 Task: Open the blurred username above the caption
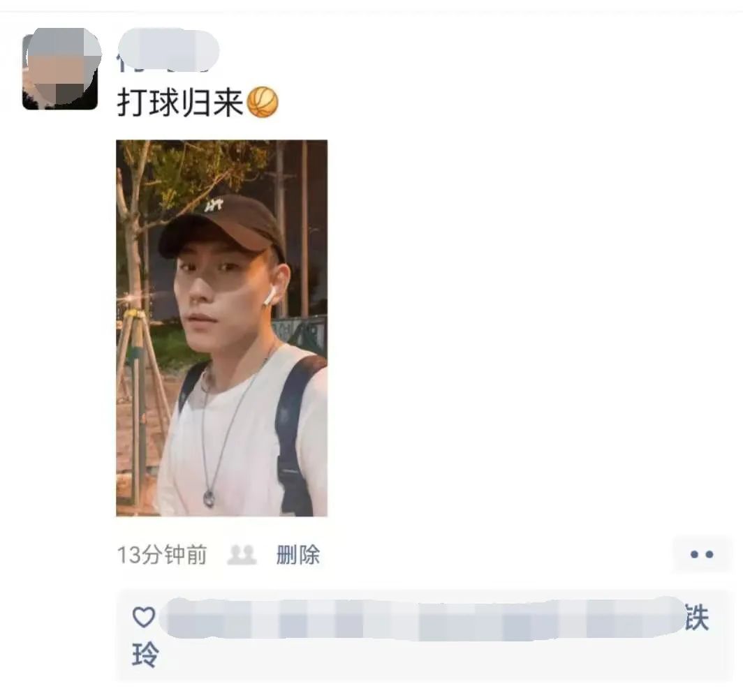point(168,50)
